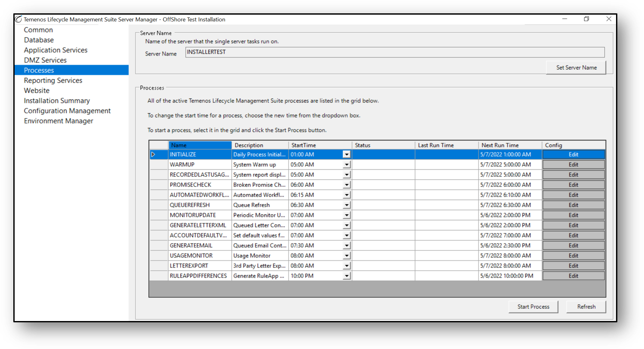
Task: Open StartTime dropdown for QUEUEREFRESH row
Action: click(346, 205)
